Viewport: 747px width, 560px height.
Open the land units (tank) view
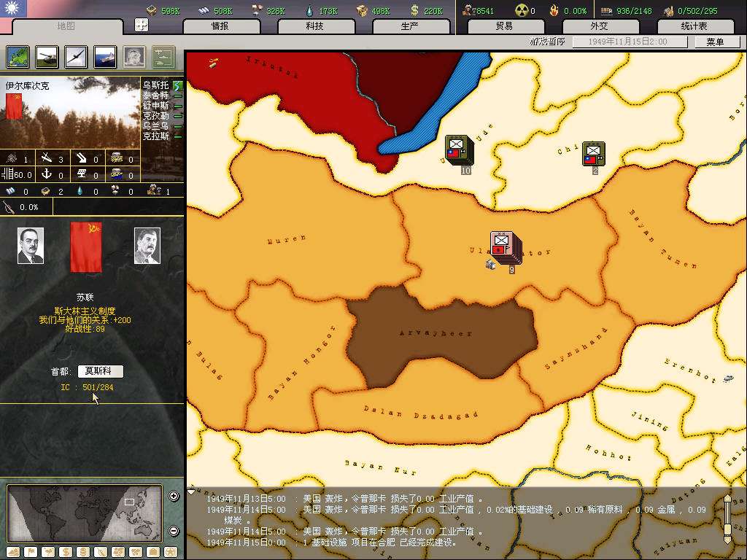tap(47, 57)
